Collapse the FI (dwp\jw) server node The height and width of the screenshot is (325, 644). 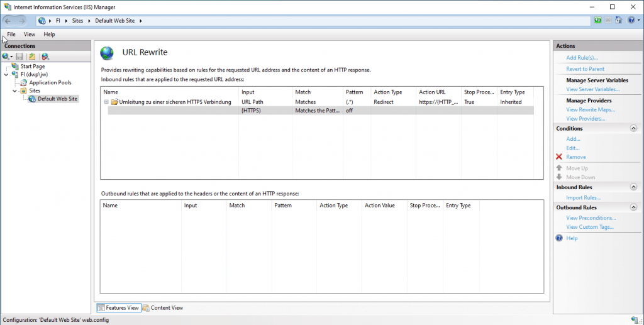click(x=6, y=75)
